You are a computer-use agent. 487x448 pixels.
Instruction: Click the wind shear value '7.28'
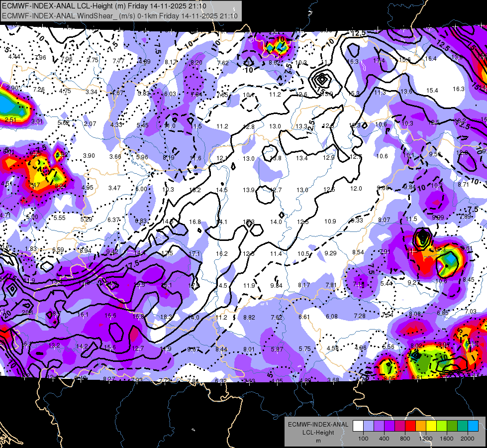(x=360, y=316)
